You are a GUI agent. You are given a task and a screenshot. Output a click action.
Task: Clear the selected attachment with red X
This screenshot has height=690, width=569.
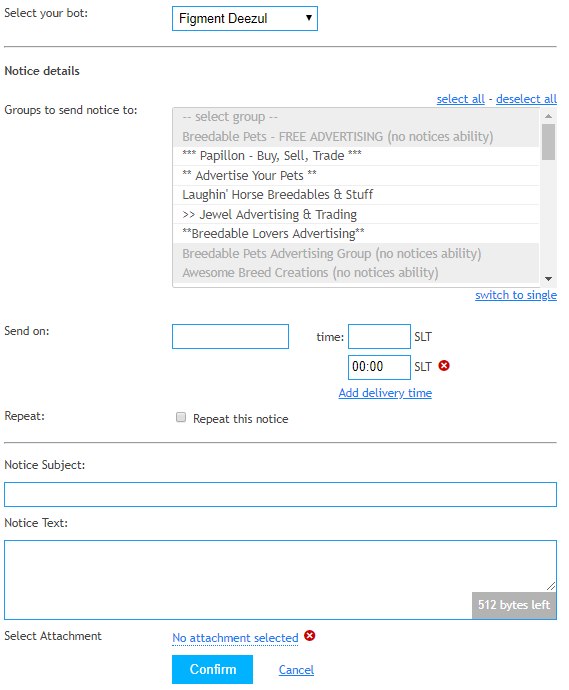click(310, 635)
